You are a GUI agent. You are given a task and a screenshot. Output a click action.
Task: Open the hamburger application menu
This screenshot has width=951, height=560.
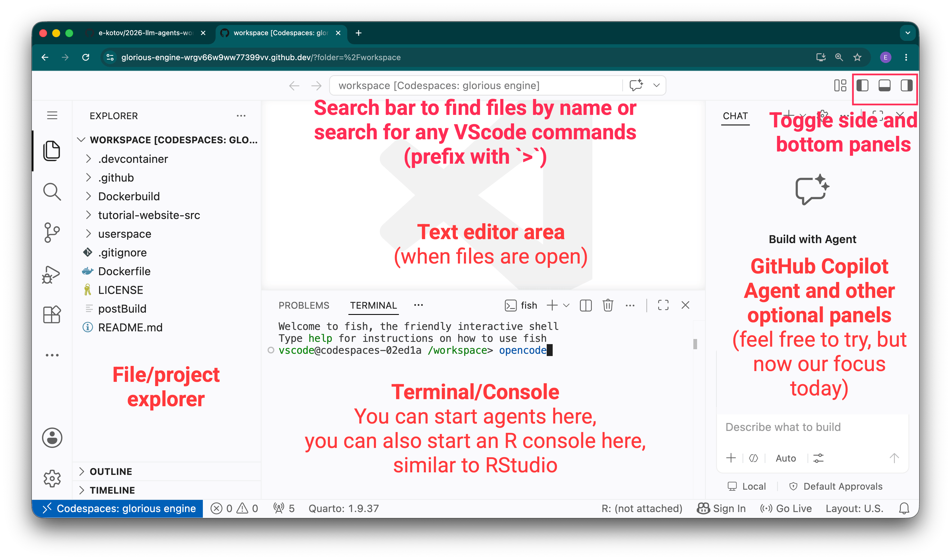[x=52, y=115]
